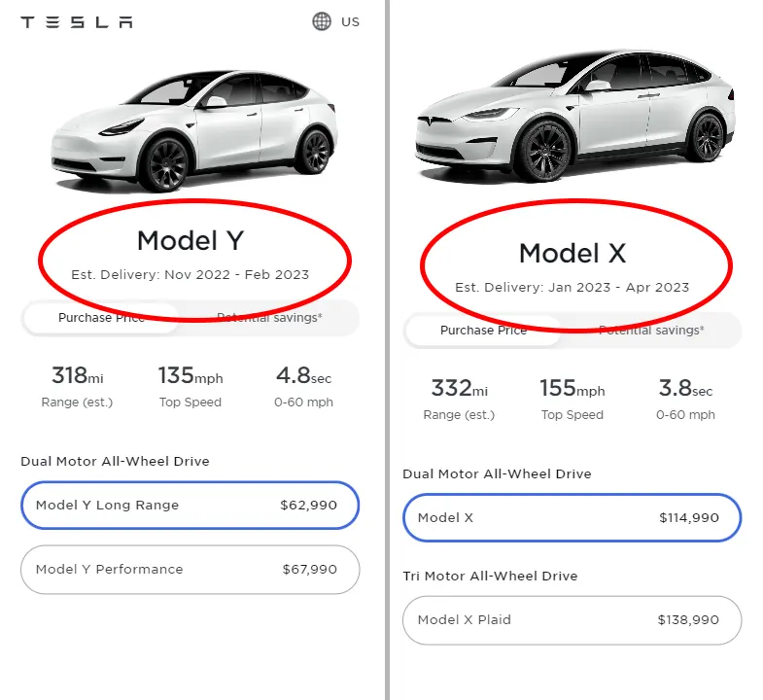Click Model X estimated delivery text
Viewport: 763px width, 700px height.
point(572,288)
